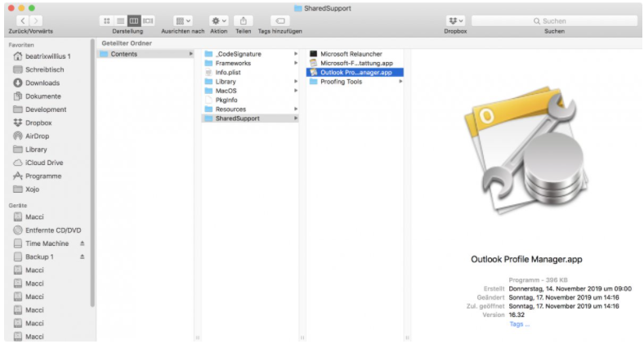The height and width of the screenshot is (344, 644).
Task: Eject the Time Machine volume
Action: (x=82, y=243)
